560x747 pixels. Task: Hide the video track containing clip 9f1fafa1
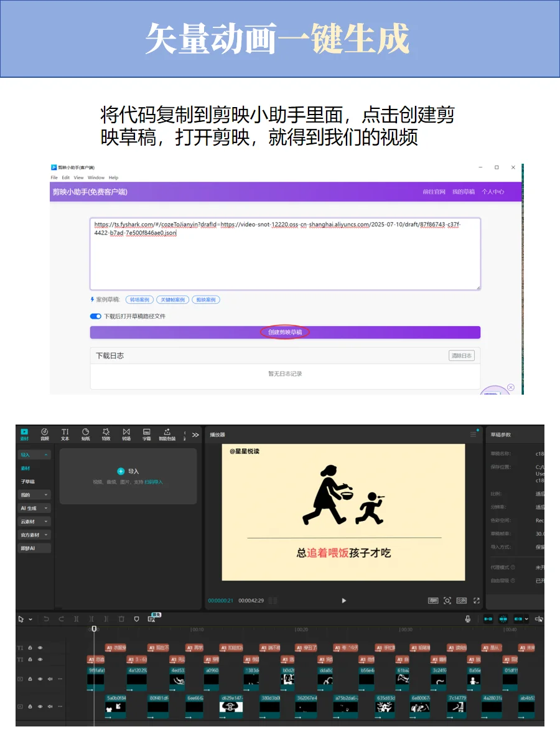(x=40, y=679)
